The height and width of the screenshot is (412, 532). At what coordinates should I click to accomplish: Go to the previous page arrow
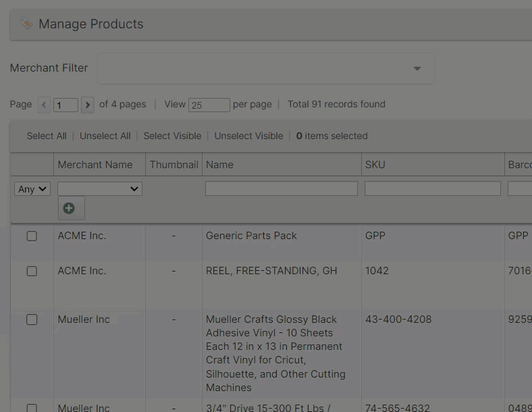coord(45,105)
